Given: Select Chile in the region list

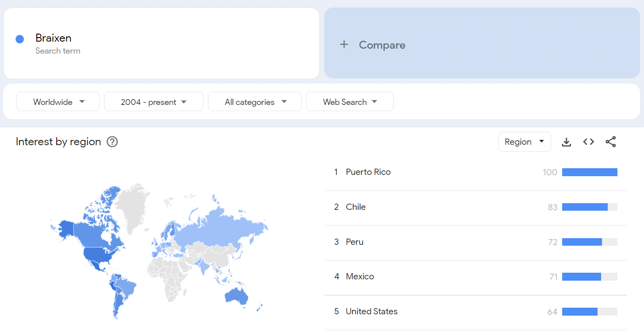Looking at the screenshot, I should point(356,207).
